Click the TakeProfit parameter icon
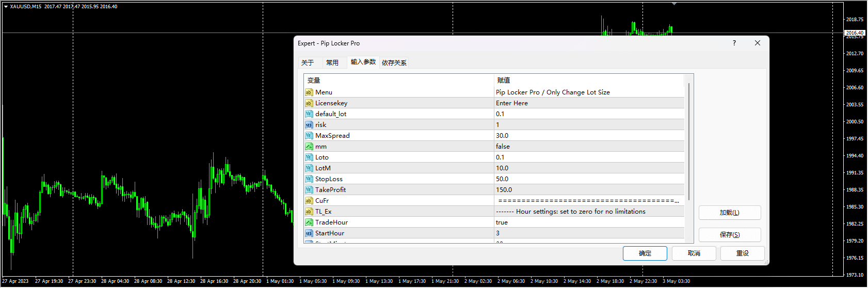This screenshot has height=288, width=868. 309,190
